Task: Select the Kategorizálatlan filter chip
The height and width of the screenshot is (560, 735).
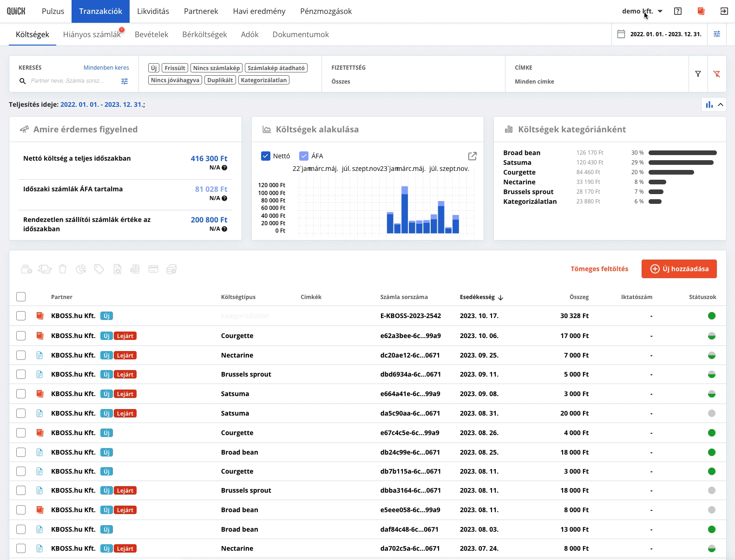Action: [x=264, y=80]
